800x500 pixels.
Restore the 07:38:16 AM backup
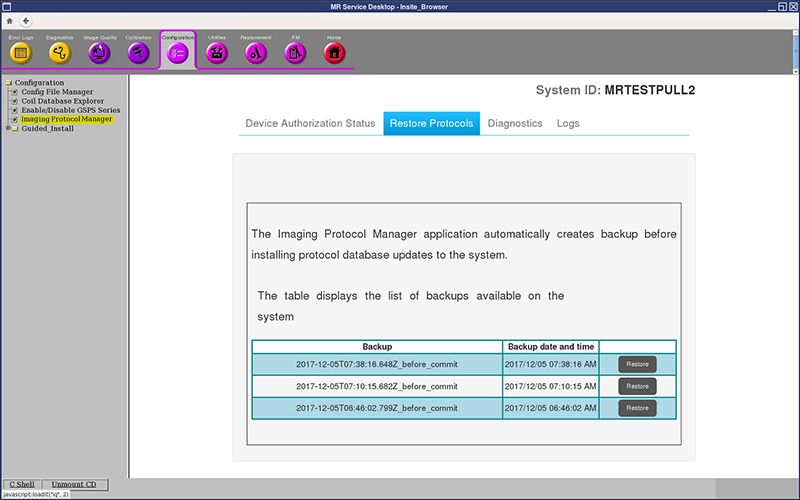point(637,364)
